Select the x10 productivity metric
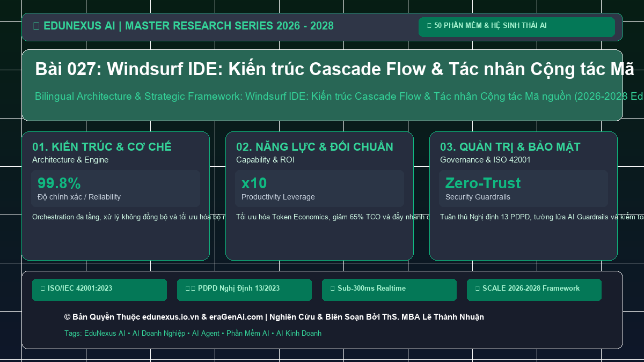 254,183
